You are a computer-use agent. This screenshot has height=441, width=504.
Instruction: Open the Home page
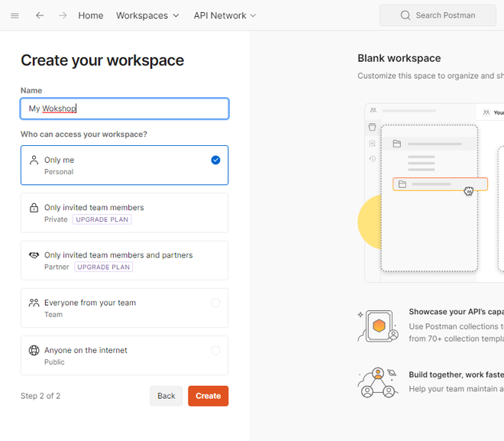point(91,15)
